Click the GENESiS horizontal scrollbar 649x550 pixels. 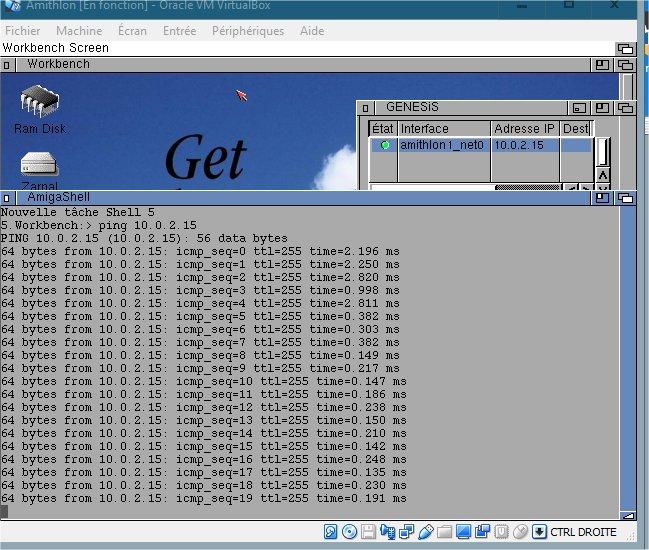click(x=465, y=187)
